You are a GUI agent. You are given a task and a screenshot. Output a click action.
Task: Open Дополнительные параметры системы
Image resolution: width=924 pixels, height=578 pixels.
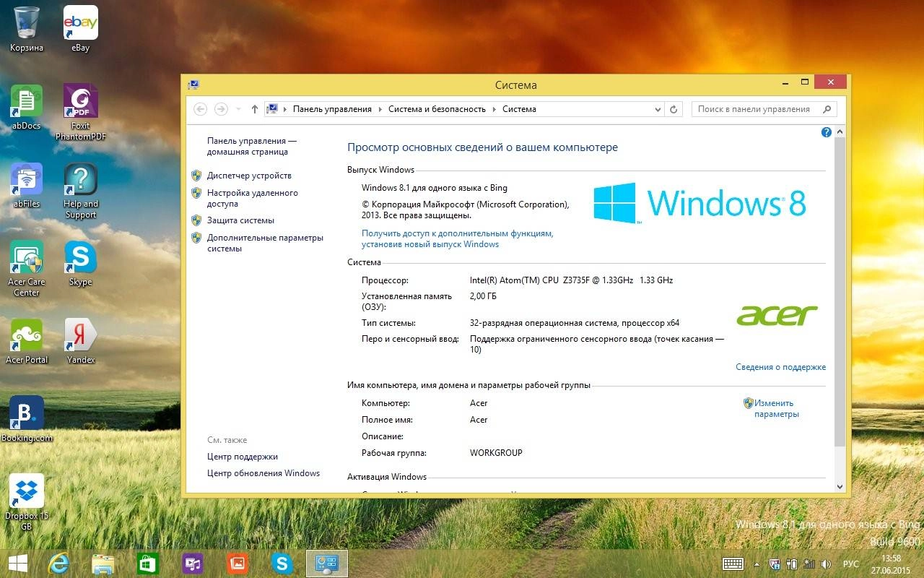point(265,243)
